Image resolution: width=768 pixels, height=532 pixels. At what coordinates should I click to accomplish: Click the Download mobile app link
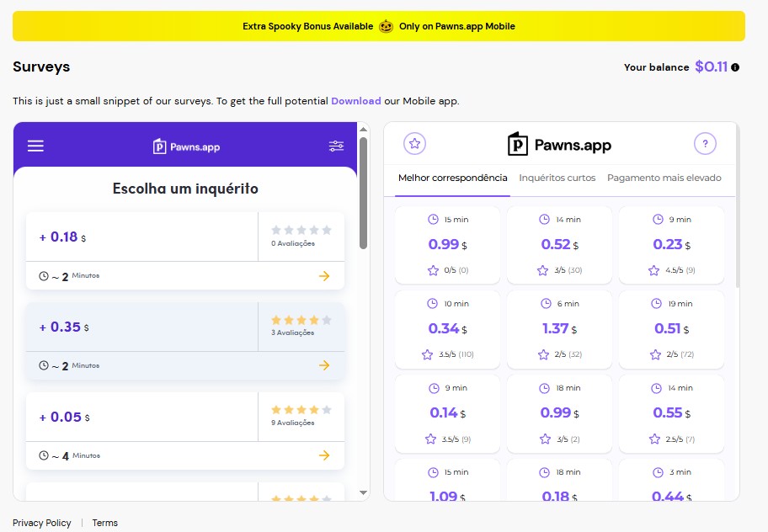click(x=355, y=101)
